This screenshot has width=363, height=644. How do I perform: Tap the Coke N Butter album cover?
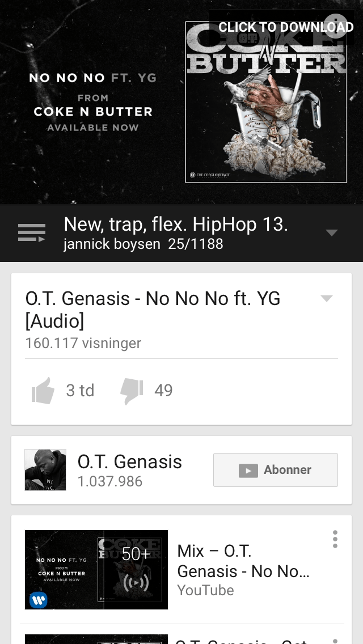pyautogui.click(x=266, y=102)
